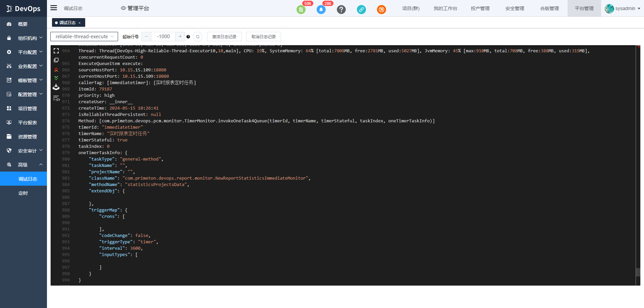This screenshot has width=644, height=308.
Task: Toggle the hamburger sidebar collapse button
Action: [x=54, y=8]
